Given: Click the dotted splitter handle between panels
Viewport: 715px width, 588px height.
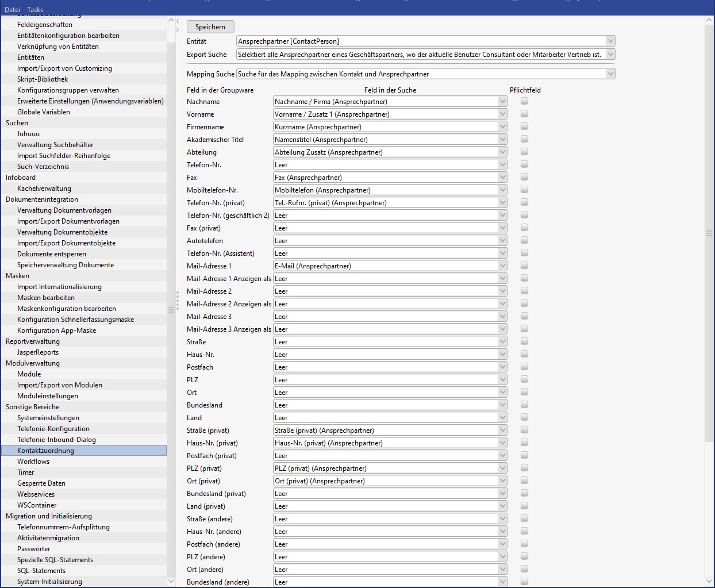Looking at the screenshot, I should click(178, 300).
